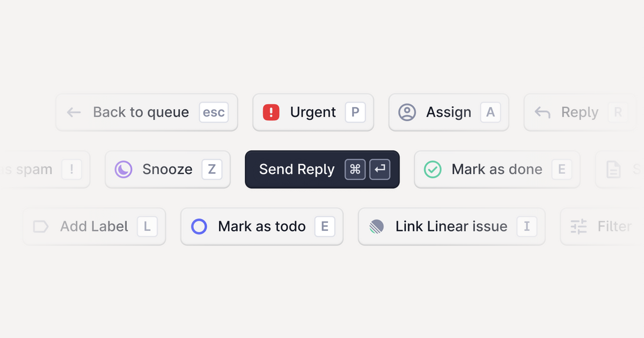Click the Reply curved arrow icon
The image size is (644, 338).
pos(542,112)
